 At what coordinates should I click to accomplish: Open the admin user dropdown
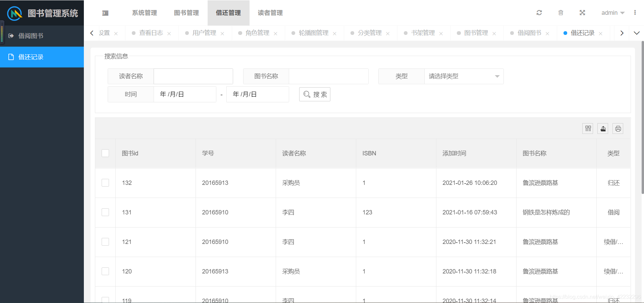point(613,13)
